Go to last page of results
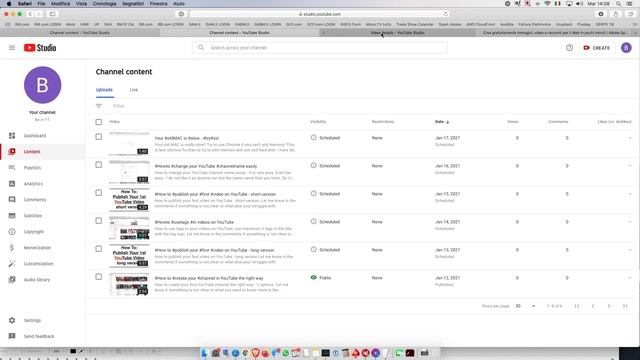 point(625,306)
